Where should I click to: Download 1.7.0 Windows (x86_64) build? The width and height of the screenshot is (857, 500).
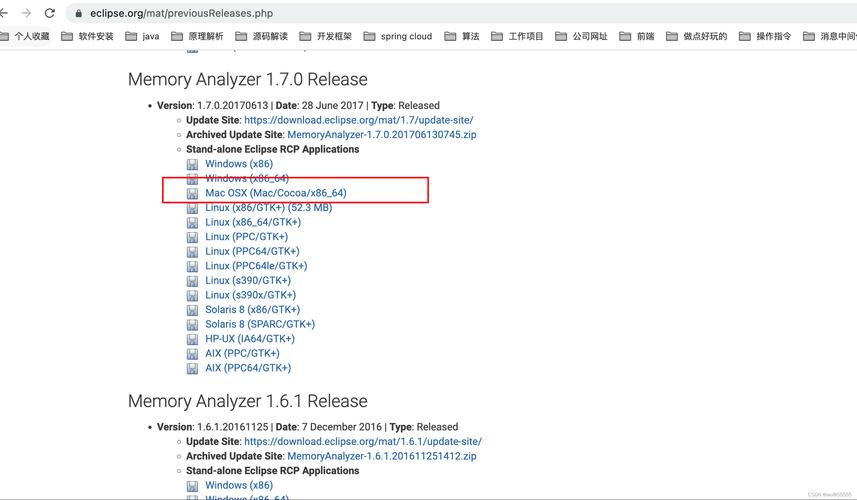pos(246,178)
